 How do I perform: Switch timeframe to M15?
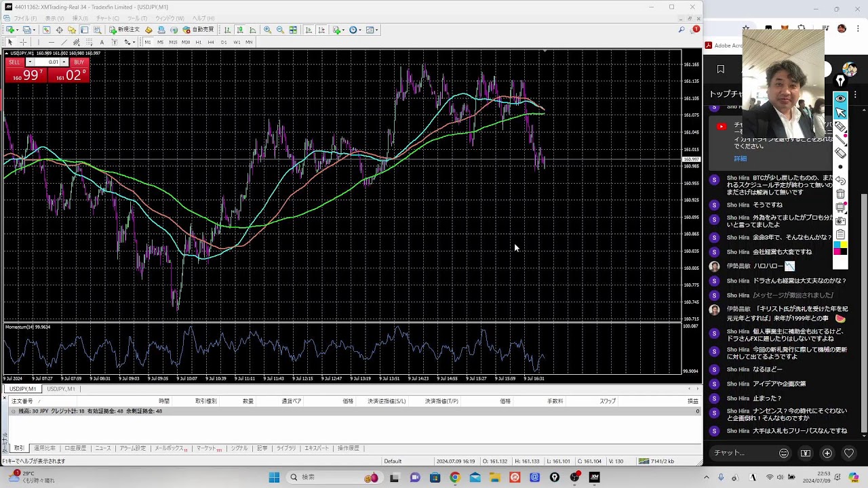coord(173,42)
